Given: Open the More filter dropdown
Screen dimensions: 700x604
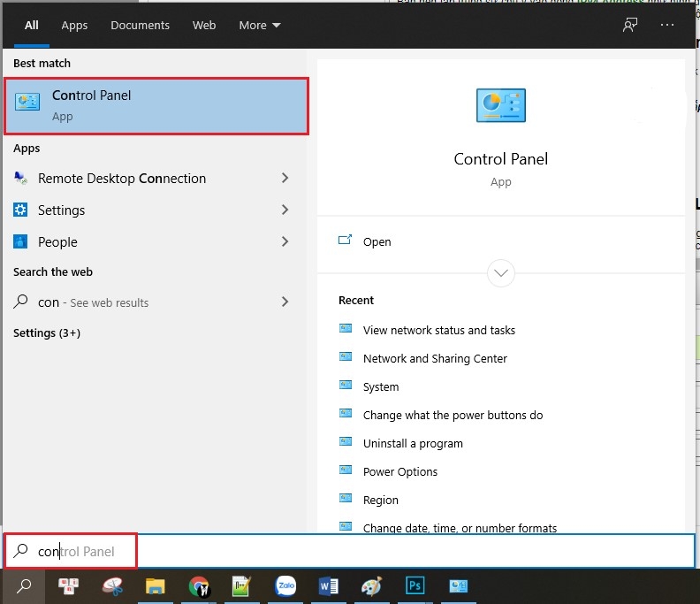Looking at the screenshot, I should pyautogui.click(x=259, y=25).
